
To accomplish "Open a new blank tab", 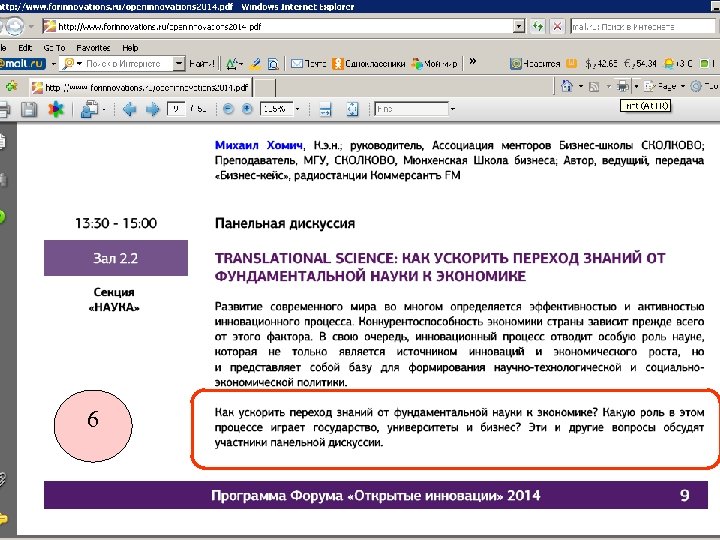I will coord(265,88).
